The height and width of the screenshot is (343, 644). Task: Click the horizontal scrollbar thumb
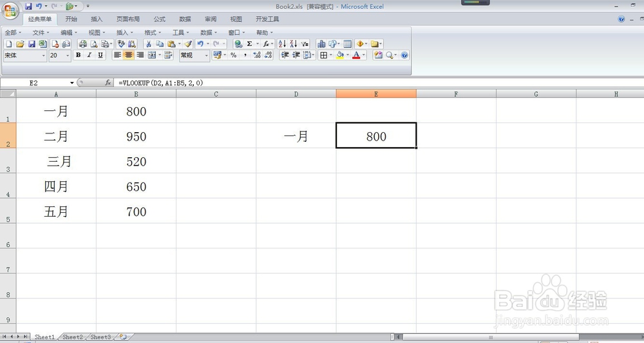click(491, 337)
